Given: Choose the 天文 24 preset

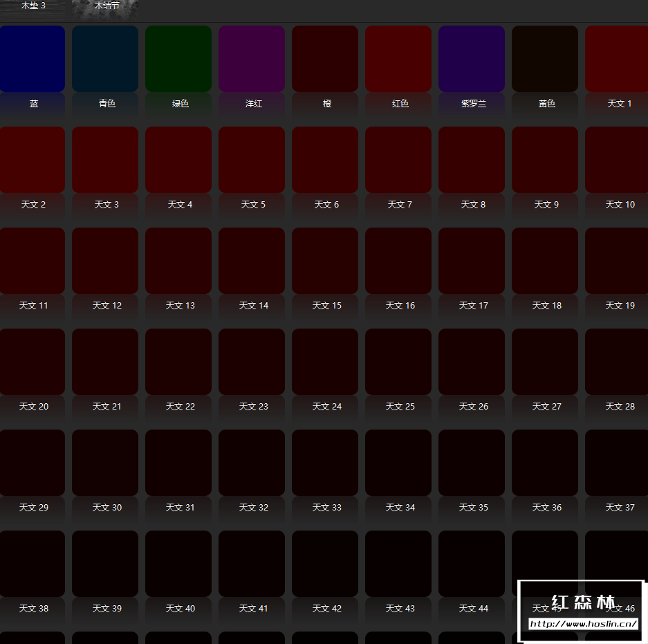Looking at the screenshot, I should point(325,362).
